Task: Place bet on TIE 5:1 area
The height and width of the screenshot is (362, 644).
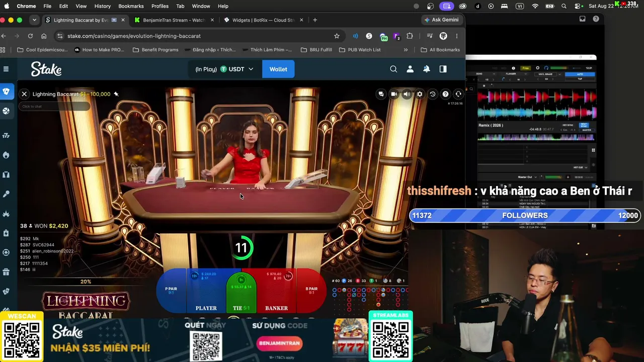Action: [x=241, y=293]
